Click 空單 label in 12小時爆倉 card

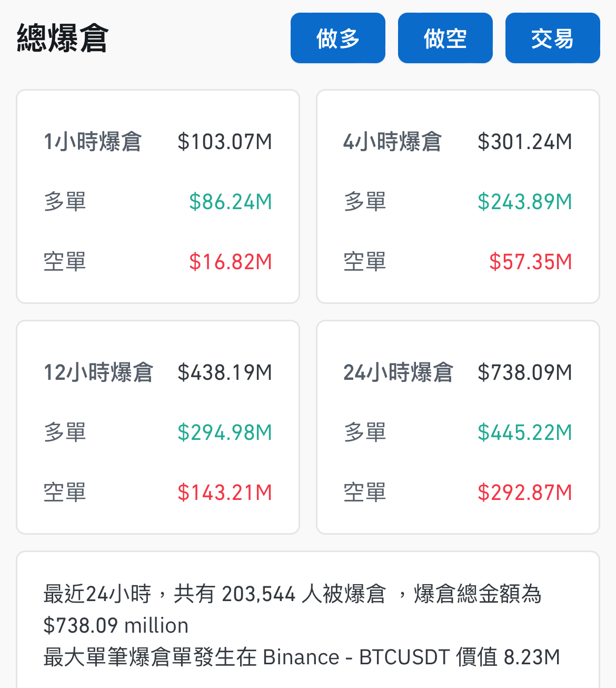(65, 493)
